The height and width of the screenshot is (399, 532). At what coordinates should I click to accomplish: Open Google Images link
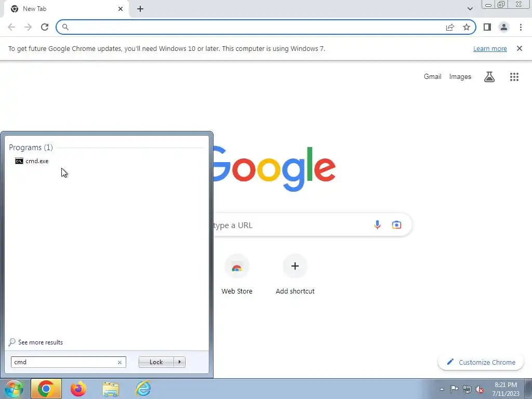coord(460,77)
